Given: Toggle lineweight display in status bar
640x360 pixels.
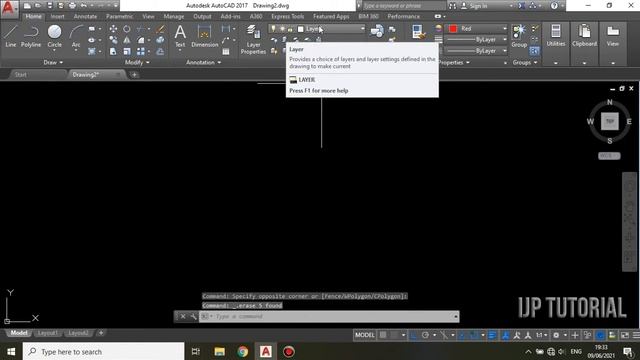Looking at the screenshot, I should coord(492,335).
